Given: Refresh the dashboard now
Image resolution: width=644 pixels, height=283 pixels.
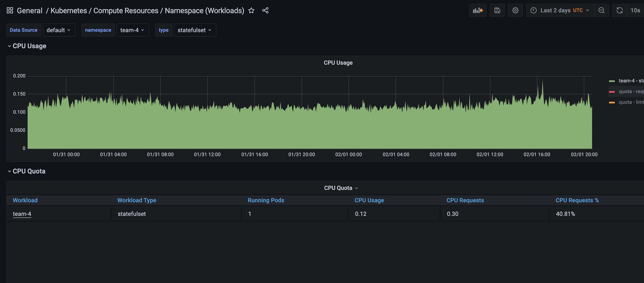Looking at the screenshot, I should (619, 11).
